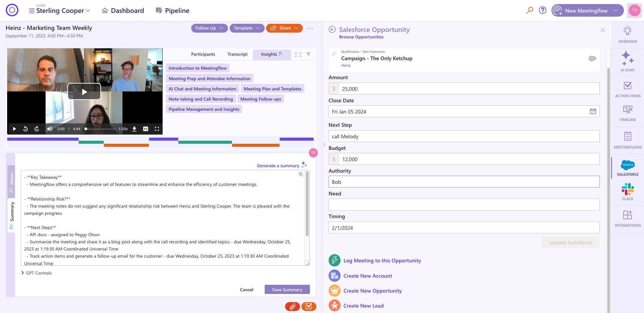
Task: Select the Insights tab
Action: 272,54
